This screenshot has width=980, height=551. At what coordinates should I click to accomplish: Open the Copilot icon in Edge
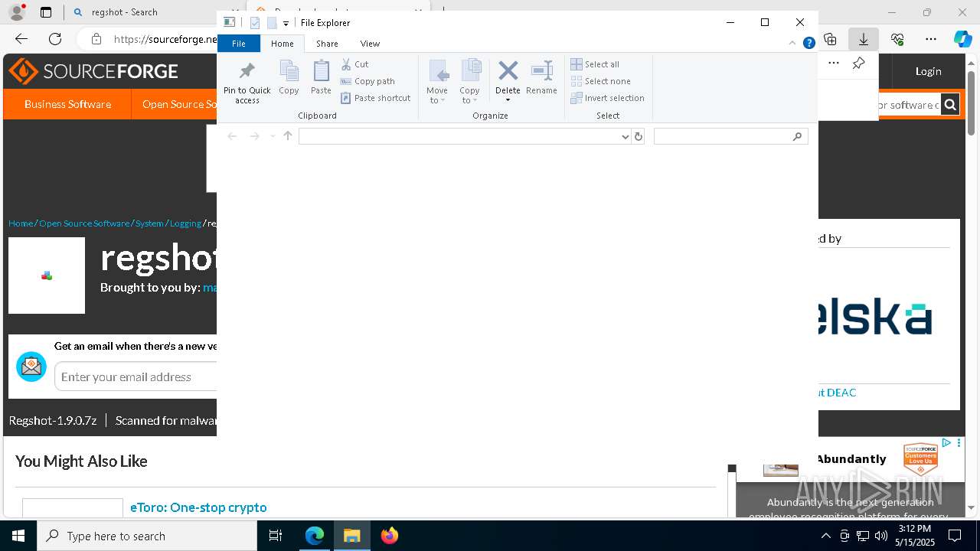pyautogui.click(x=962, y=39)
